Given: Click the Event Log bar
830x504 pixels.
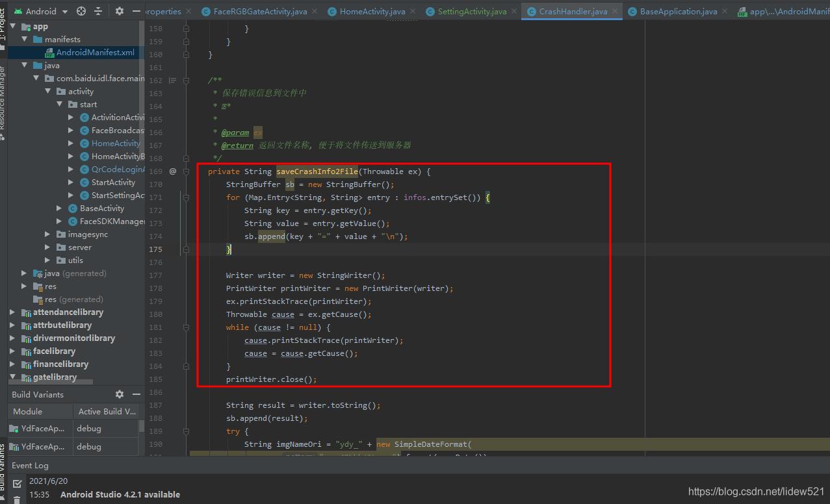Looking at the screenshot, I should [x=30, y=465].
